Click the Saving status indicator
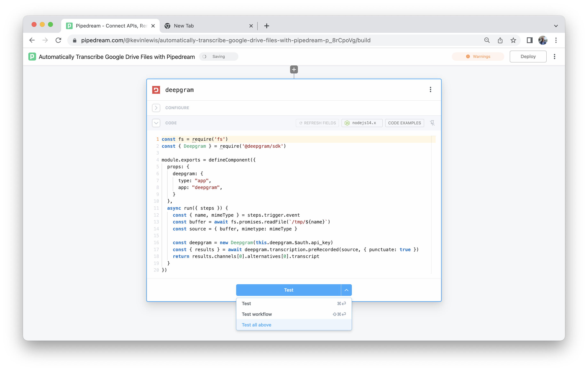588x371 pixels. (x=218, y=56)
